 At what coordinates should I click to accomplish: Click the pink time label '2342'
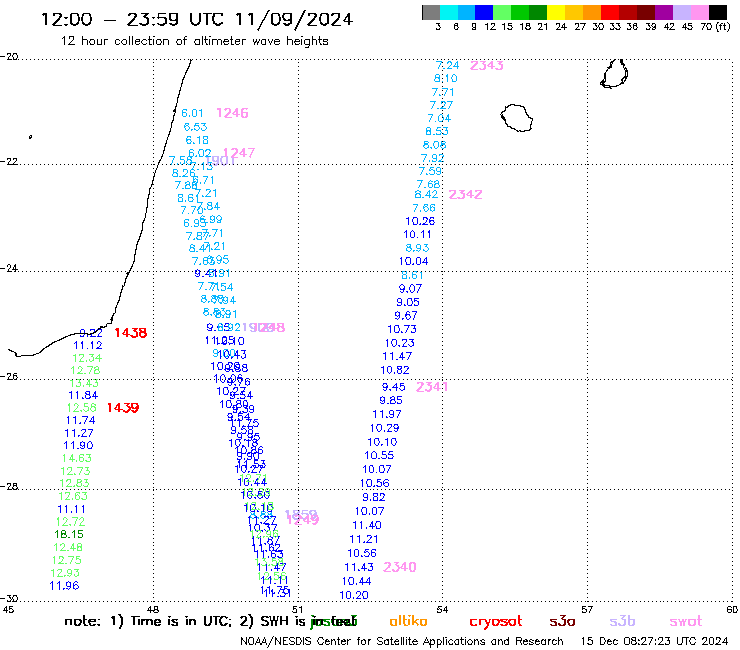(x=465, y=194)
